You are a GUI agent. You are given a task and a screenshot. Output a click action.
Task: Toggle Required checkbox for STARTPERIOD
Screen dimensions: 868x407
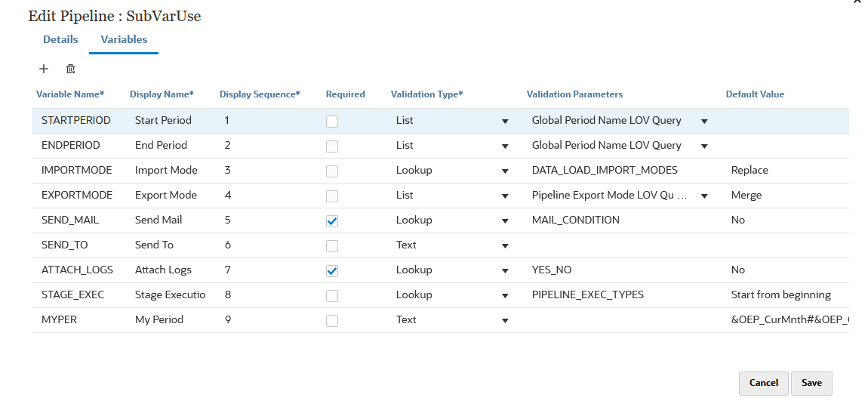click(x=332, y=122)
